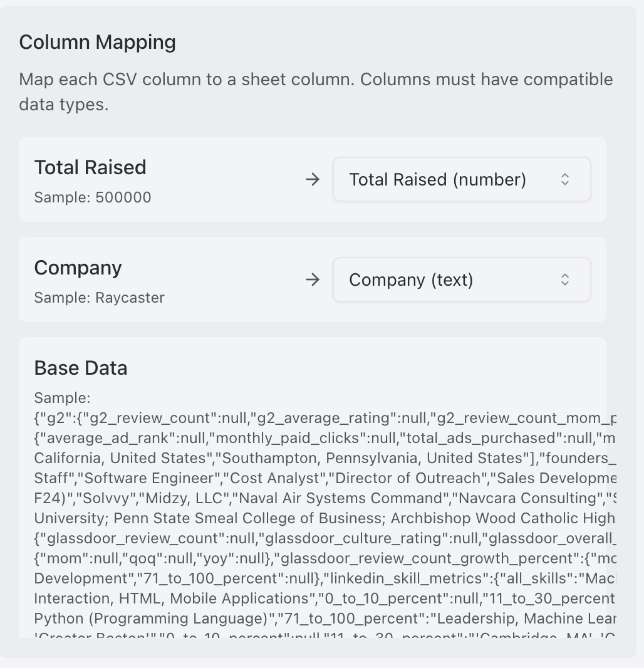Screen dimensions: 644x668
Task: Open the Company (text) dropdown
Action: point(461,279)
